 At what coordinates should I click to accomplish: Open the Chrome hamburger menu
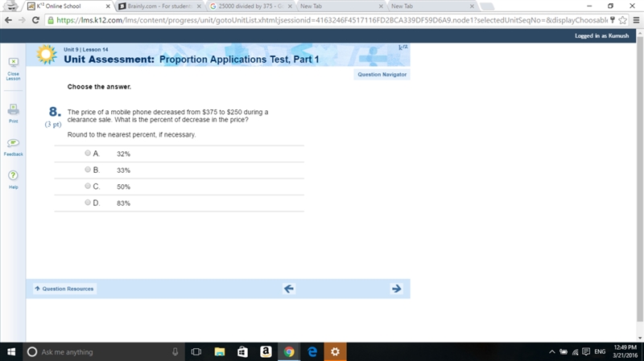(636, 20)
